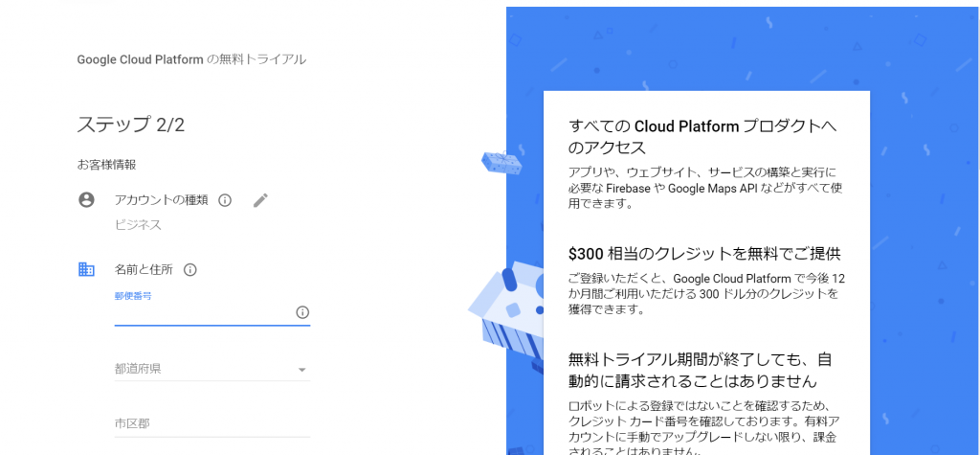Open the 都道府県 dropdown
The width and height of the screenshot is (980, 455).
click(212, 369)
